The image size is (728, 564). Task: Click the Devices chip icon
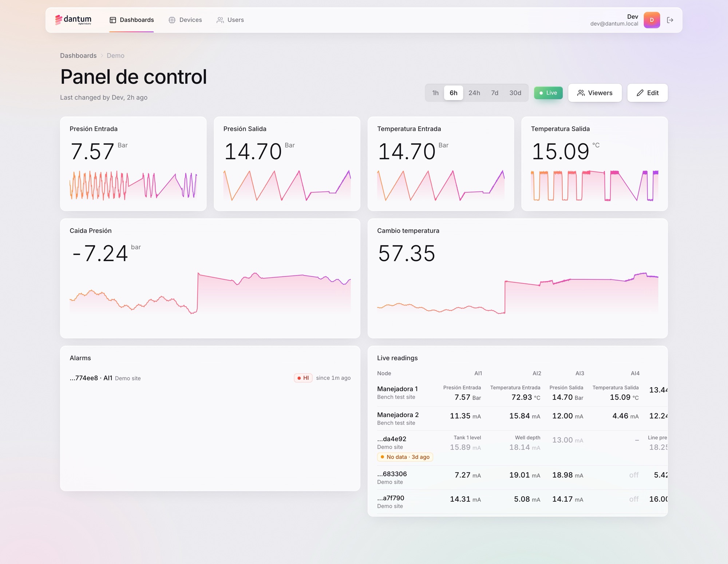[x=172, y=20]
